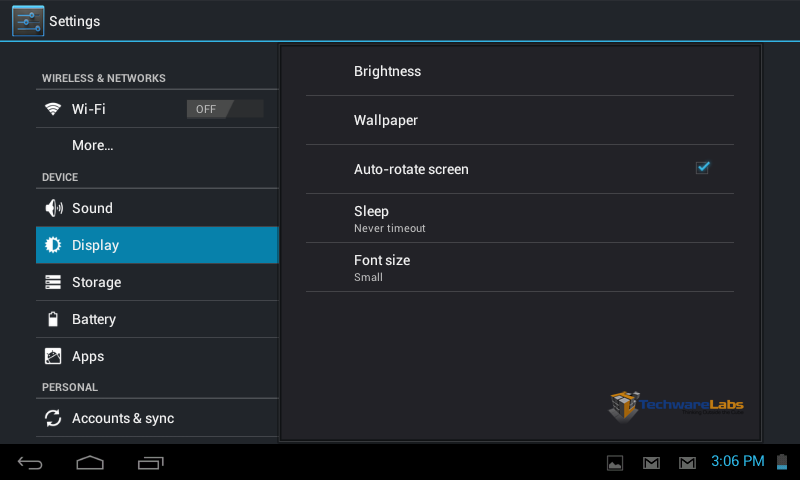Open the Brightness setting

tap(519, 71)
